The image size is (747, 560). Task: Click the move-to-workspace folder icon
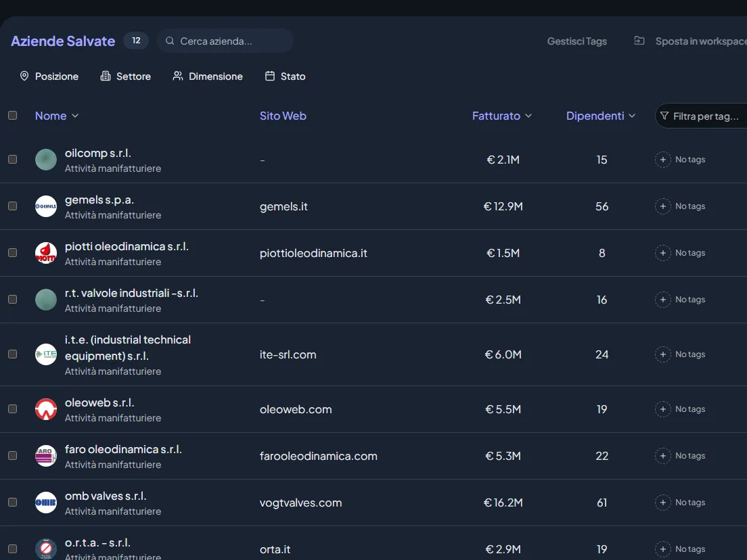point(639,41)
